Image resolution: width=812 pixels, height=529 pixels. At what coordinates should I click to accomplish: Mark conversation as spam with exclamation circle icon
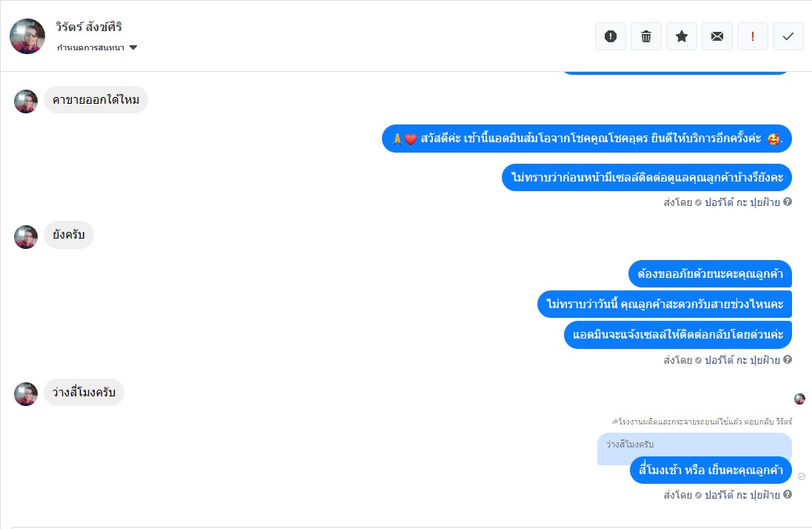611,36
